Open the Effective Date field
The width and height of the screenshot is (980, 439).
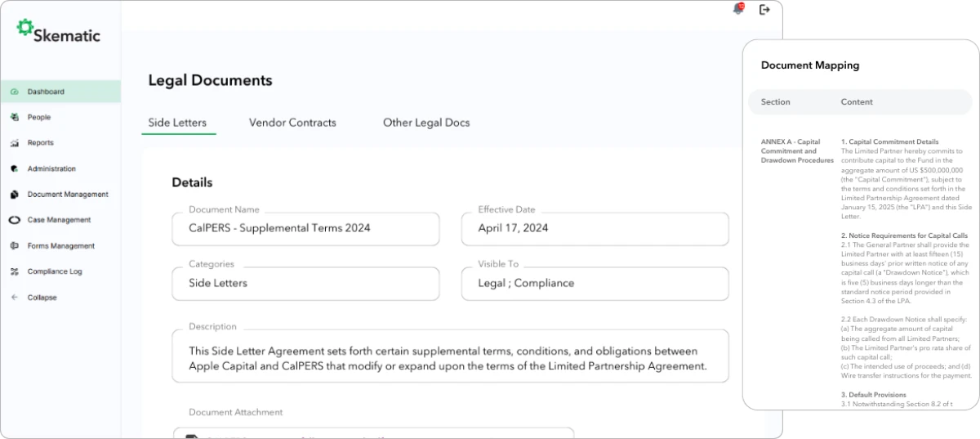coord(595,229)
